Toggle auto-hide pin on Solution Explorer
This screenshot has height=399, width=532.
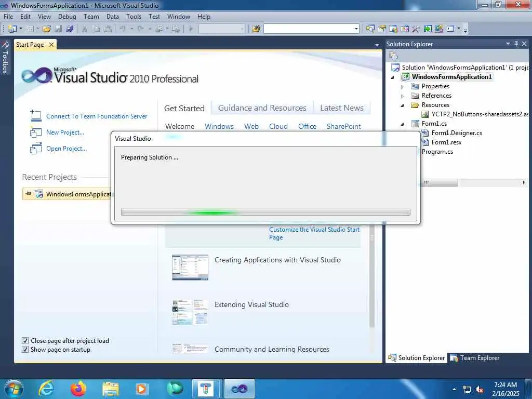coord(516,44)
